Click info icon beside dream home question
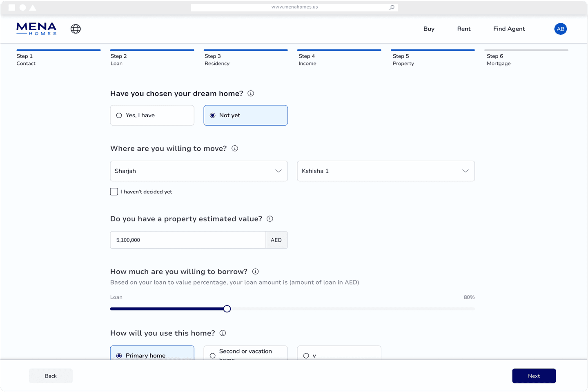The image size is (588, 392). point(251,94)
